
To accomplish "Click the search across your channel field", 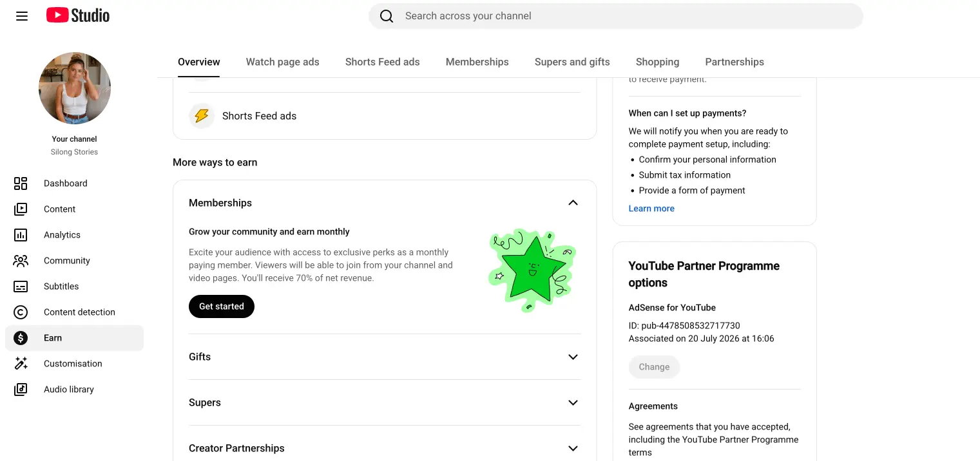I will pyautogui.click(x=616, y=16).
